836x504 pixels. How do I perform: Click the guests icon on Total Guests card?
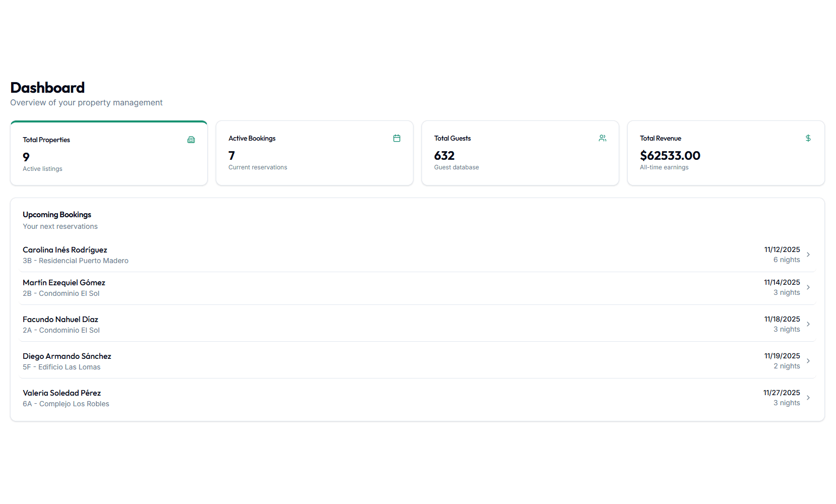[602, 138]
